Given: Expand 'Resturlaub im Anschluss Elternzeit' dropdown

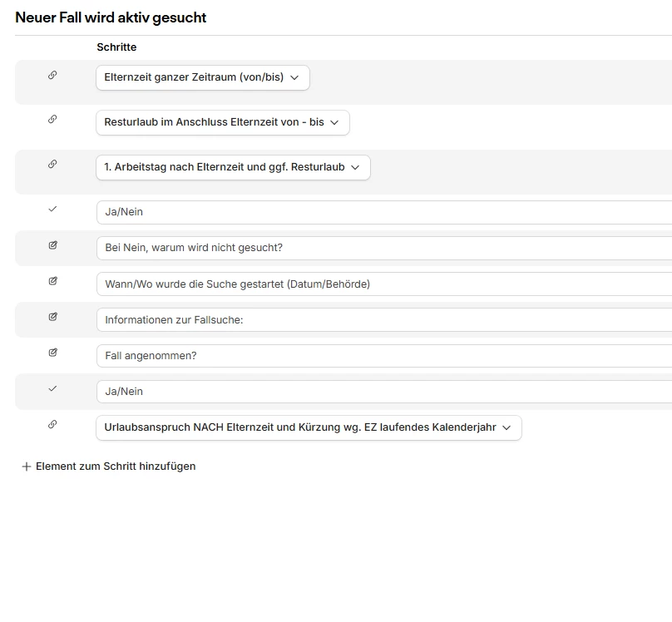Looking at the screenshot, I should pos(223,122).
